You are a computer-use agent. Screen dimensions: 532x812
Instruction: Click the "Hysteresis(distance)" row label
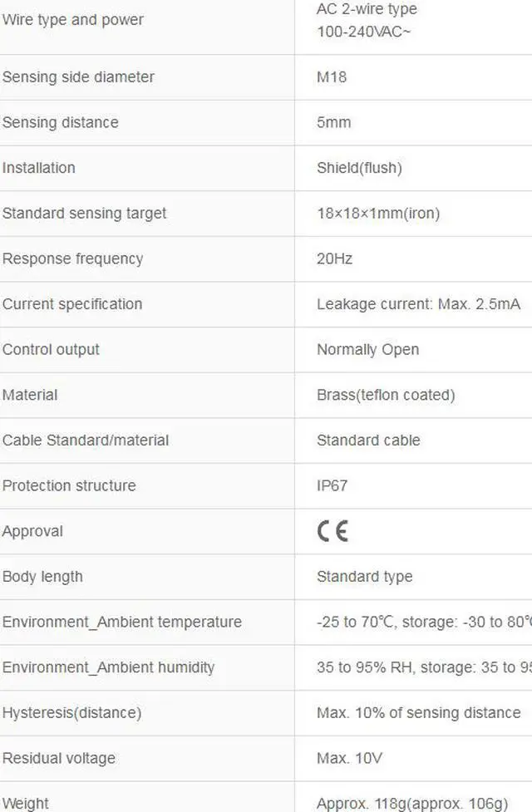(71, 713)
